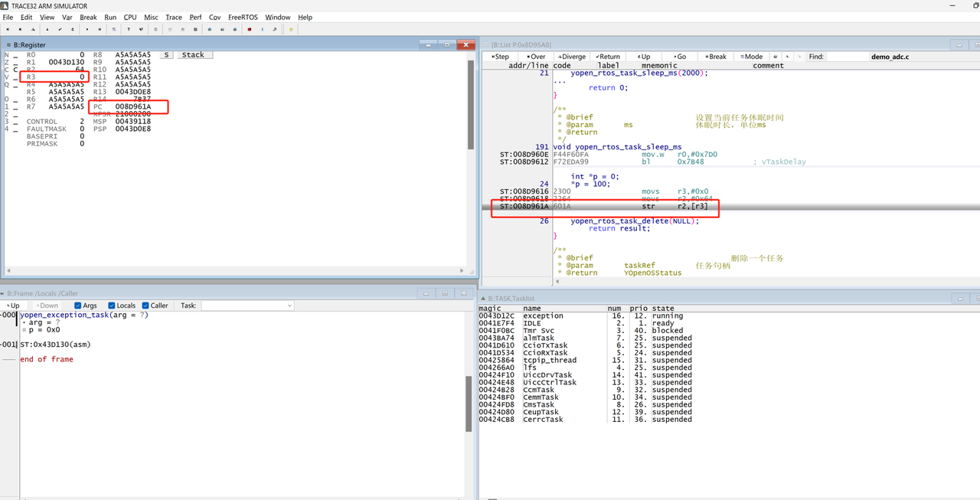Click the red stop-sign breakpoint toolbar icon
980x500 pixels.
[250, 29]
